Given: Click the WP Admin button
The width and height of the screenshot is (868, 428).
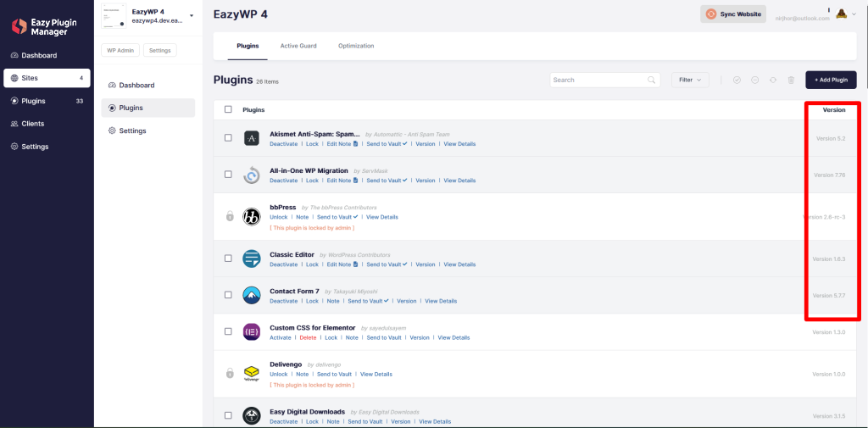Looking at the screenshot, I should (120, 50).
